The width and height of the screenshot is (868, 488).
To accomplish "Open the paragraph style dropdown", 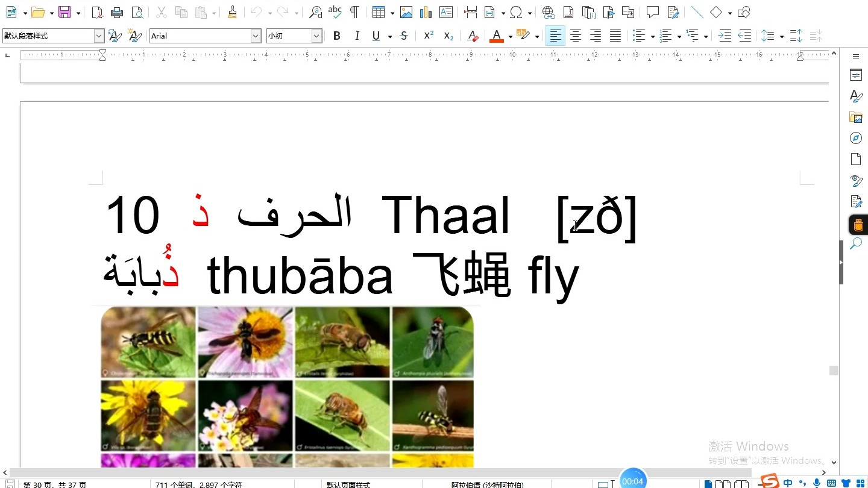I will (x=99, y=36).
